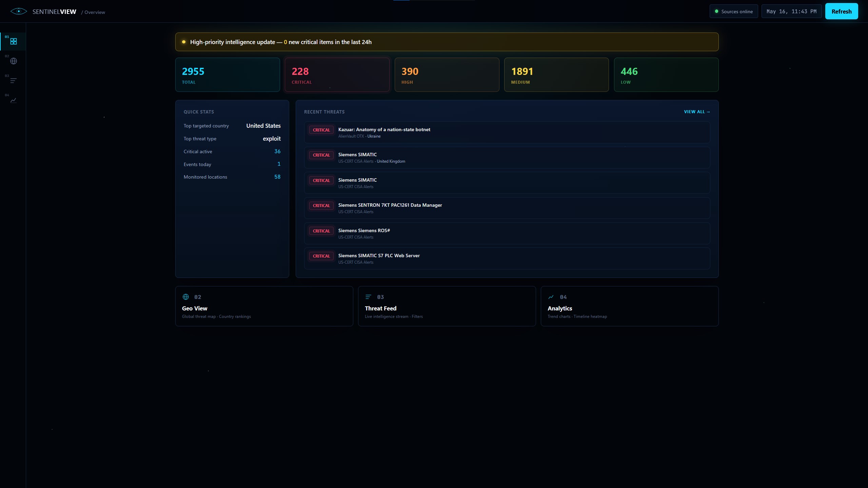Click the United States top targeted country value
868x488 pixels.
263,126
